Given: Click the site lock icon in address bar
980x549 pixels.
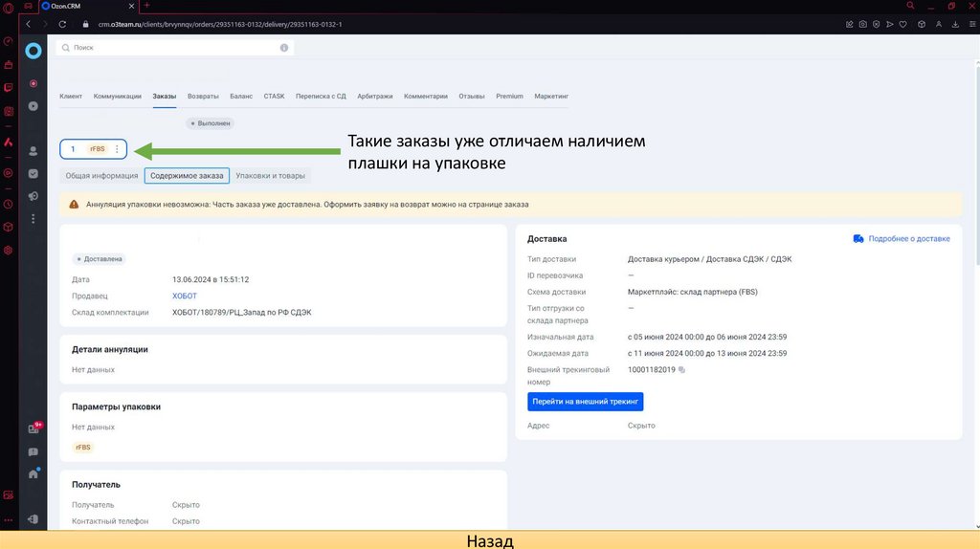Looking at the screenshot, I should click(x=85, y=24).
